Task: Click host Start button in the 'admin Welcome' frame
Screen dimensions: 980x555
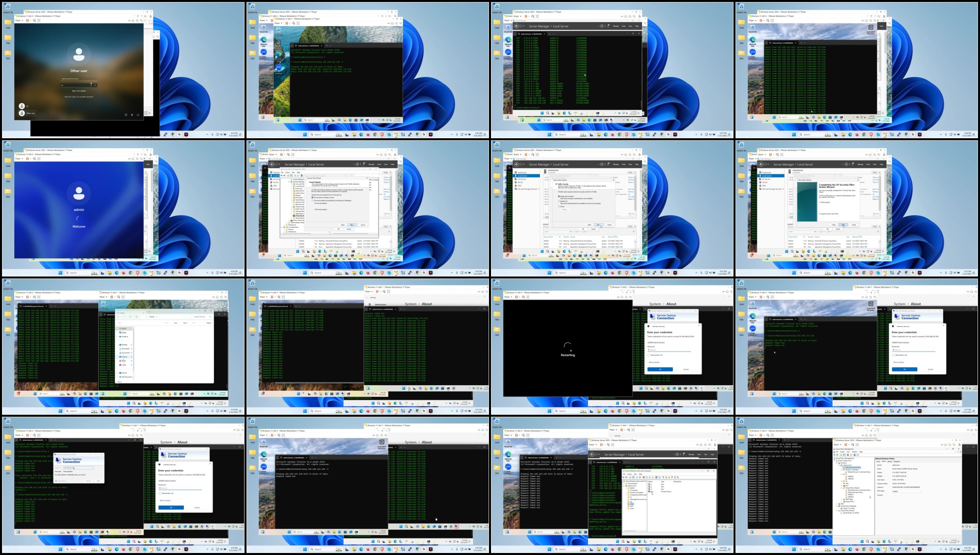Action: click(61, 272)
